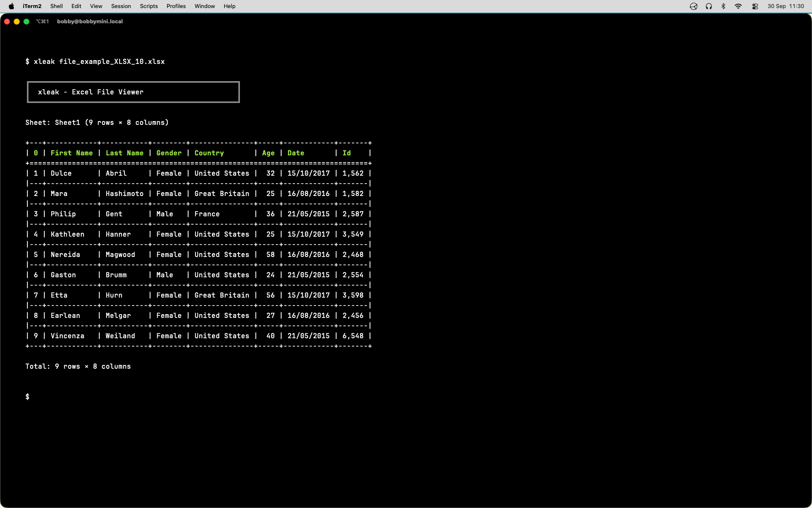Open the Session menu

tap(121, 6)
